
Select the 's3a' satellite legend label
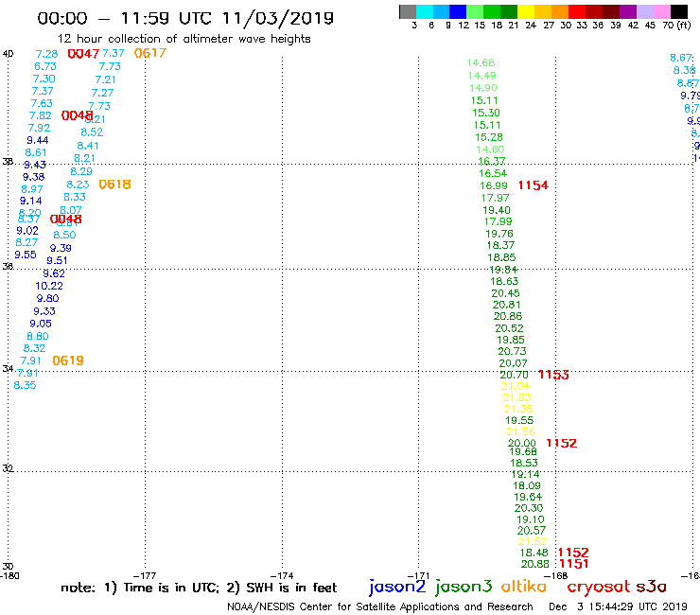[651, 587]
